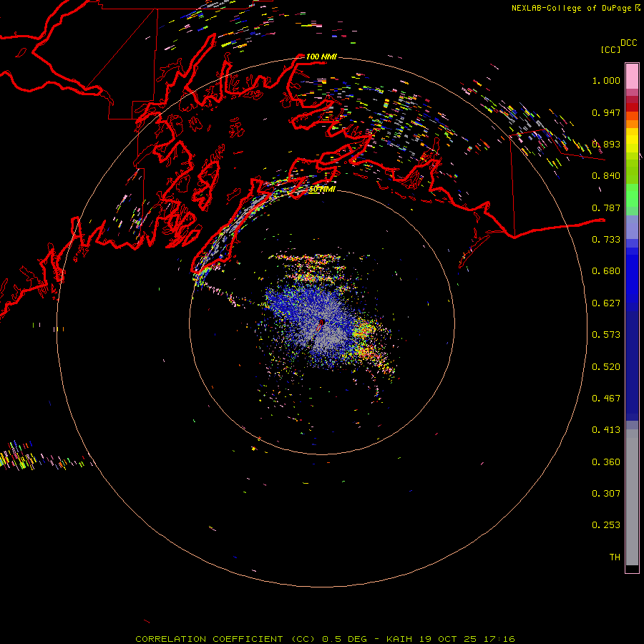Select the 0.733 scale value

coord(606,240)
